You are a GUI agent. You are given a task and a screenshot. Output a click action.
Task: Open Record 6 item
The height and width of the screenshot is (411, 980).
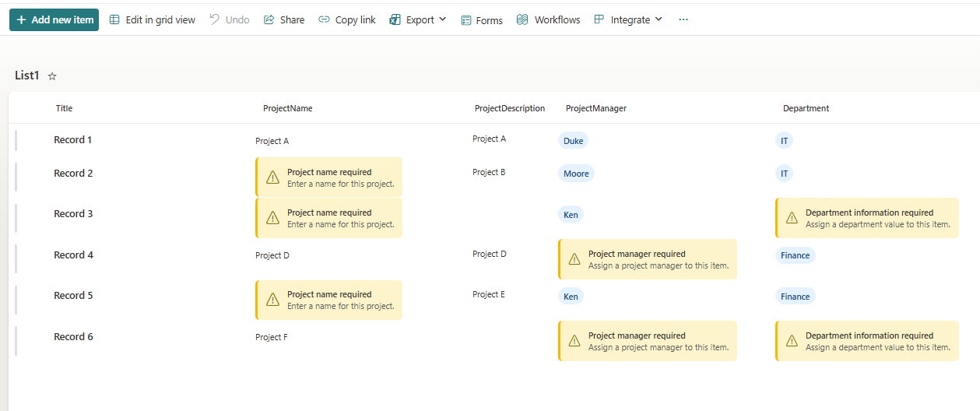click(73, 337)
